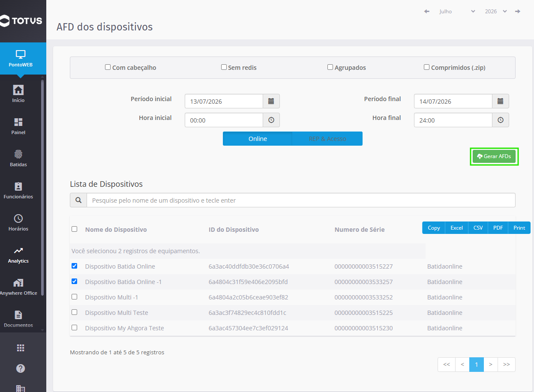Viewport: 534px width, 392px height.
Task: Click the Hora final clock icon
Action: [x=500, y=120]
